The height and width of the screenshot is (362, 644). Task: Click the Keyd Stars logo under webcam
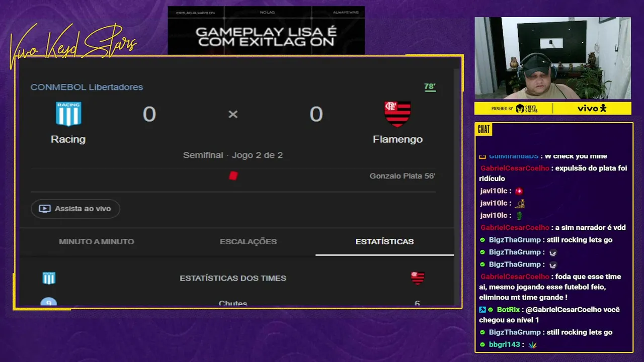click(x=526, y=109)
